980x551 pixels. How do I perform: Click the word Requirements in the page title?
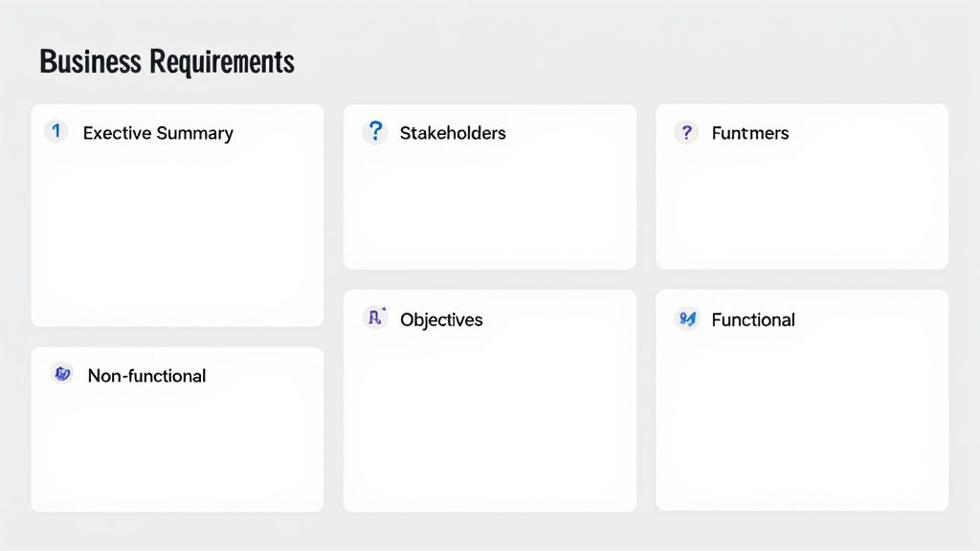pyautogui.click(x=222, y=62)
